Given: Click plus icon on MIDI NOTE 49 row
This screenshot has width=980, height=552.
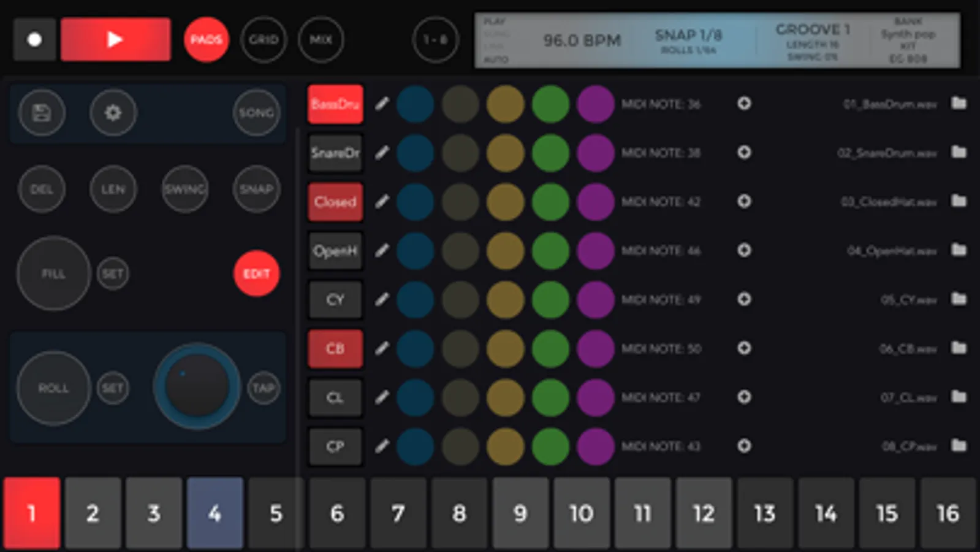Looking at the screenshot, I should click(744, 299).
